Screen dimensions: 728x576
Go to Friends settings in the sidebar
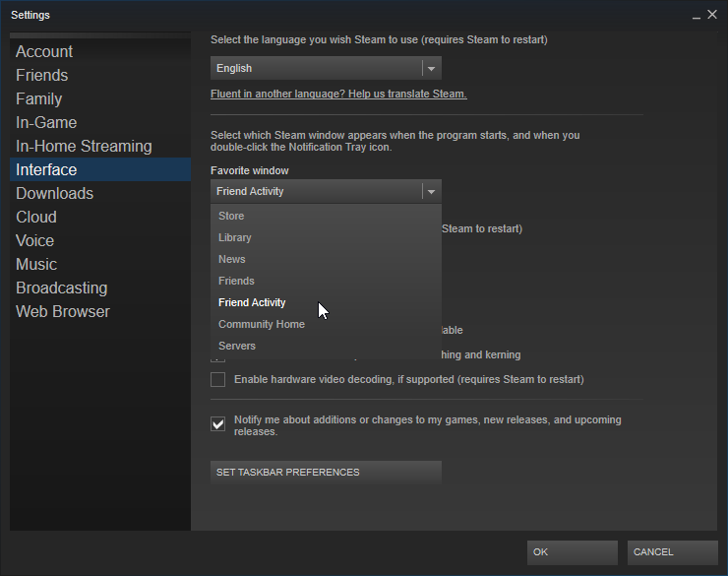100,75
